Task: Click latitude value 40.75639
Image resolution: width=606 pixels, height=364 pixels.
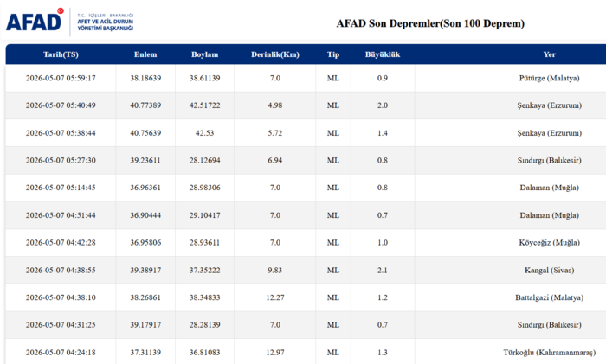Action: (145, 133)
